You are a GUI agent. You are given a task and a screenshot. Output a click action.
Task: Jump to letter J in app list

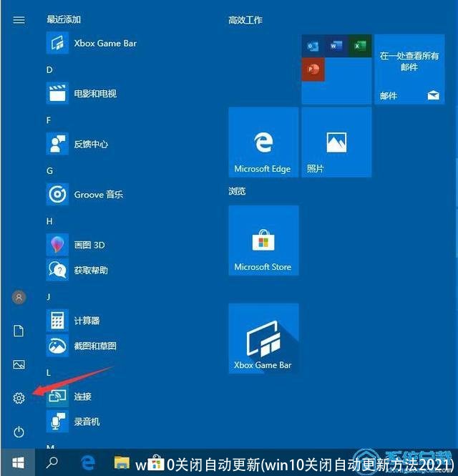(48, 297)
